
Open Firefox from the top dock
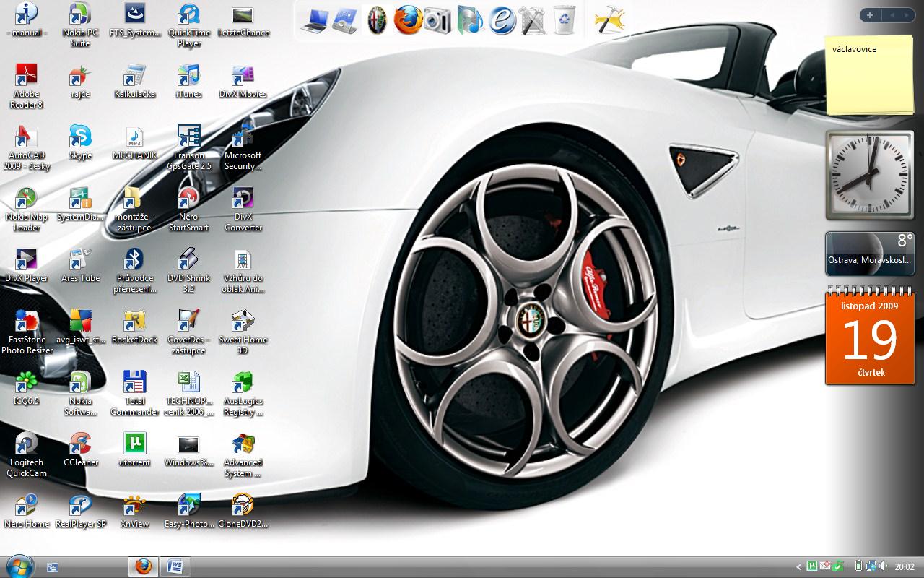[x=408, y=20]
